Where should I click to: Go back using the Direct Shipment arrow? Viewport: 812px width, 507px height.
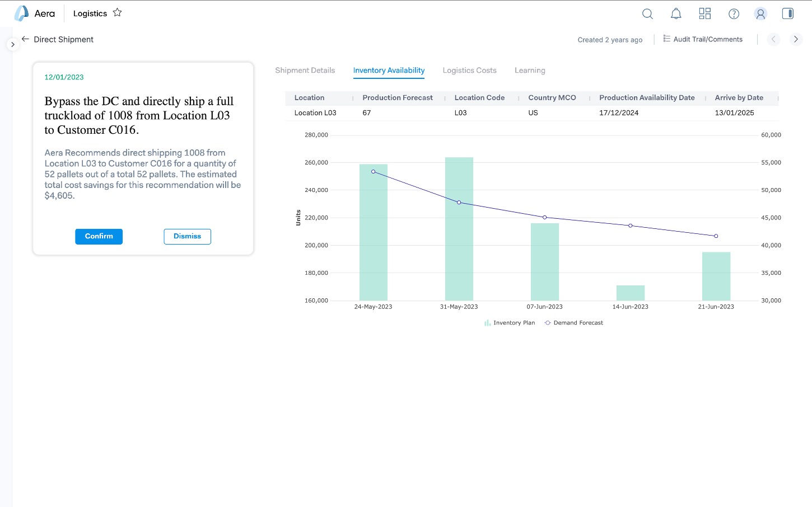click(x=25, y=39)
